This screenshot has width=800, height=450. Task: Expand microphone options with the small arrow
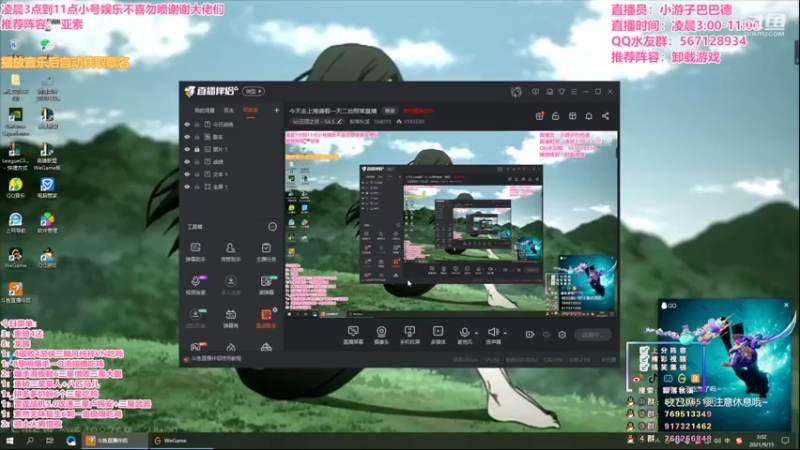(476, 333)
